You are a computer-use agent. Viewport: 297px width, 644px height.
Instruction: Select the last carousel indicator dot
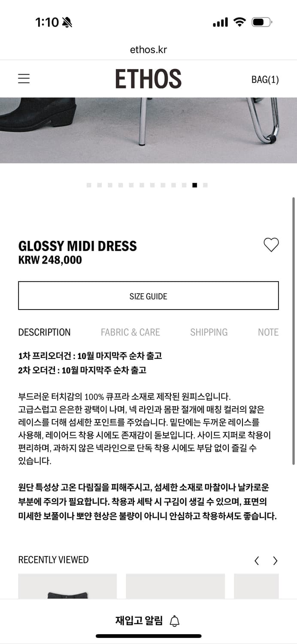point(205,185)
